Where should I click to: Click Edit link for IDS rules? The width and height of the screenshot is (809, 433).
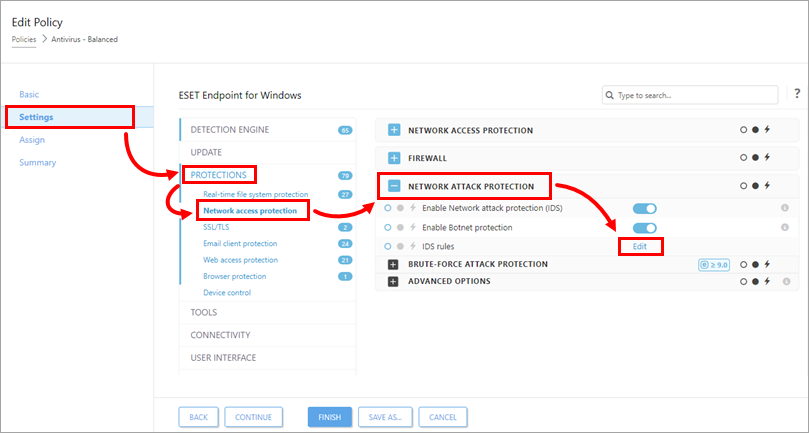coord(640,247)
